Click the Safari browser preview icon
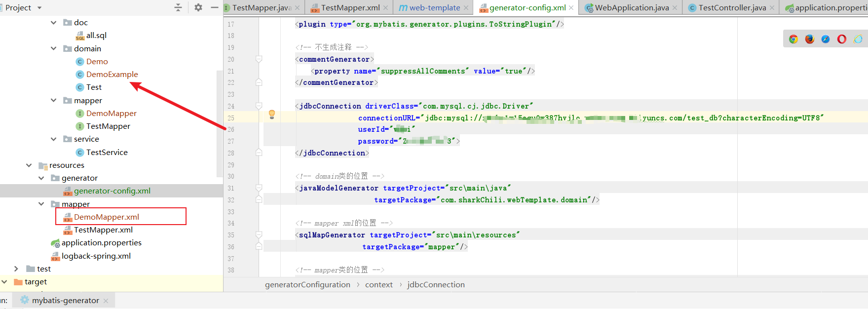The height and width of the screenshot is (309, 868). click(826, 39)
